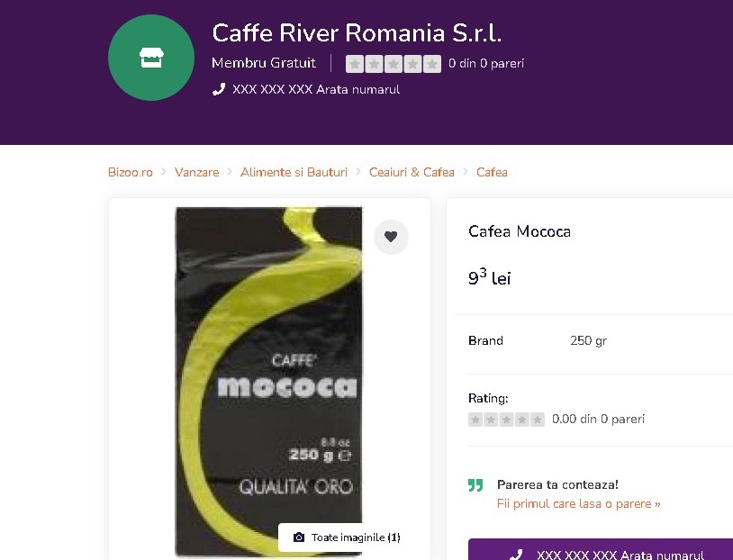The width and height of the screenshot is (733, 560).
Task: Open Cafea breadcrumb category
Action: (x=492, y=172)
